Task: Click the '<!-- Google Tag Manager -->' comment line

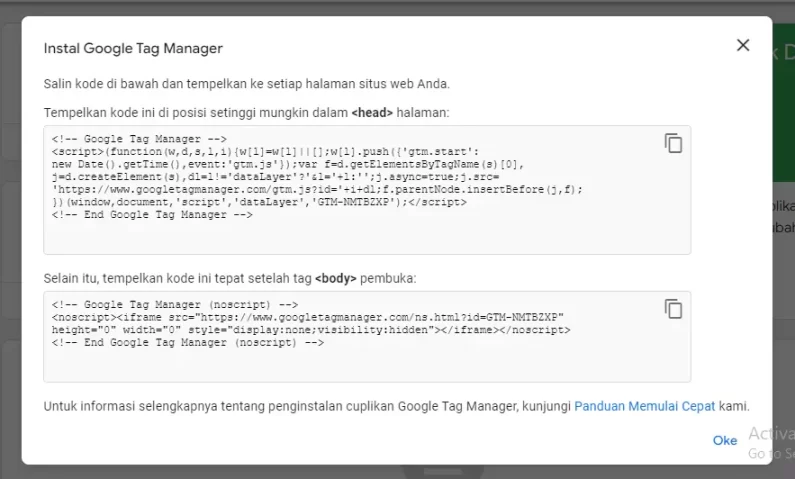Action: [139, 139]
